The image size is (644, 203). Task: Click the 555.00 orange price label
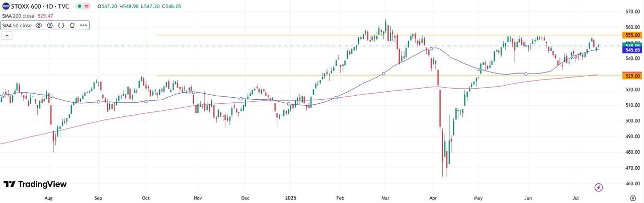click(x=631, y=35)
